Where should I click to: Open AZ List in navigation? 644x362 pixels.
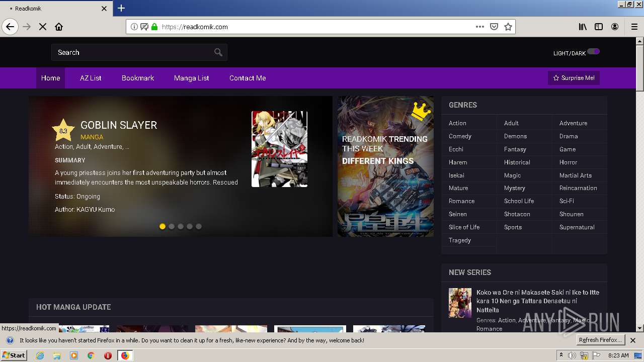(91, 78)
